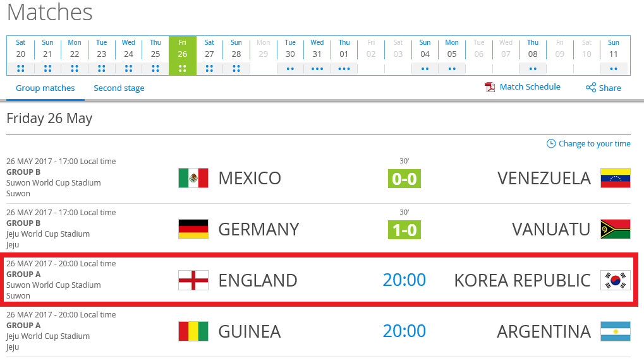Click the Mexico flag icon
The image size is (644, 361).
tap(193, 178)
